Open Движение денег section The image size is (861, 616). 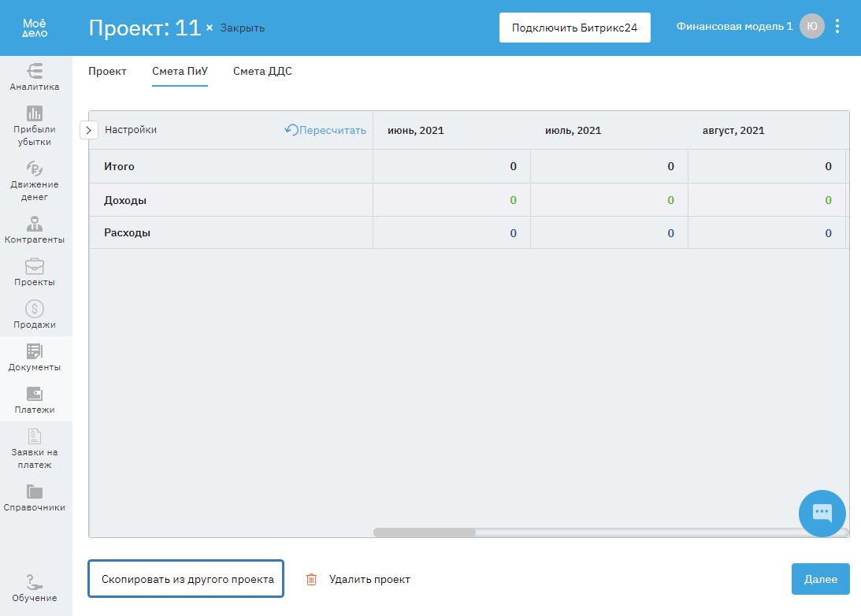pyautogui.click(x=35, y=180)
